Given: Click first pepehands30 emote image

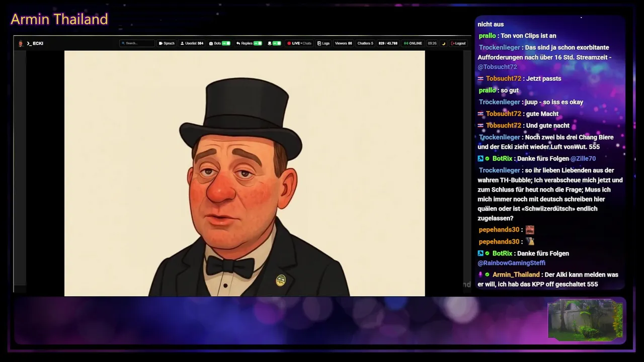Looking at the screenshot, I should (x=530, y=230).
